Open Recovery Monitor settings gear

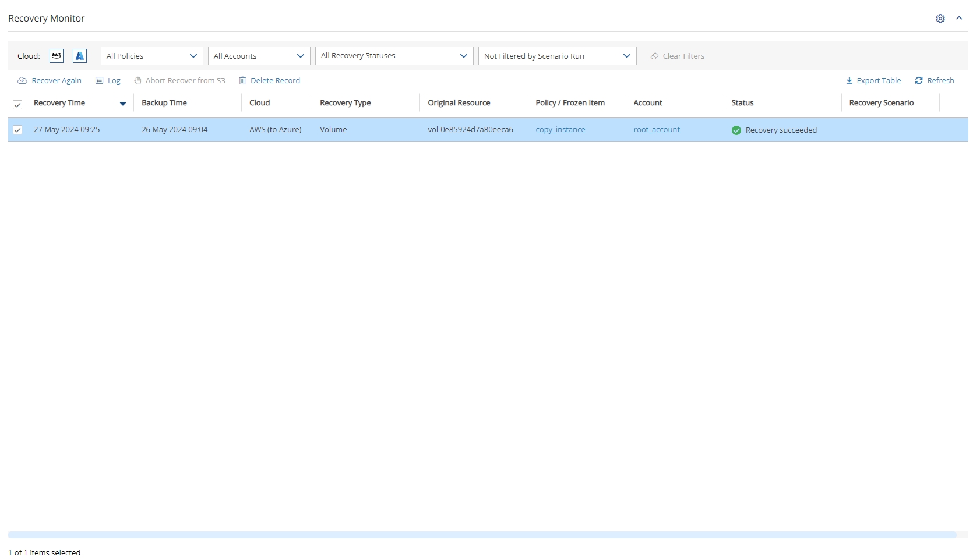click(940, 19)
